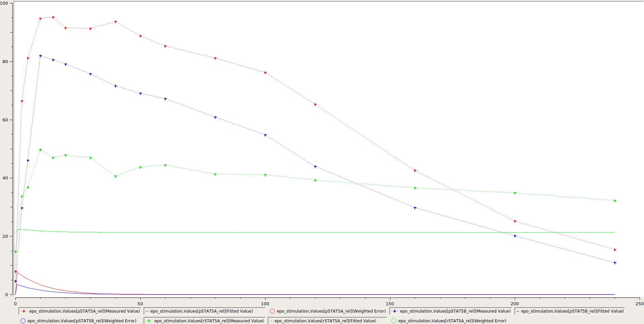Click the x-axis tick label 100
Viewport: 644px width, 324px height.
coord(265,304)
